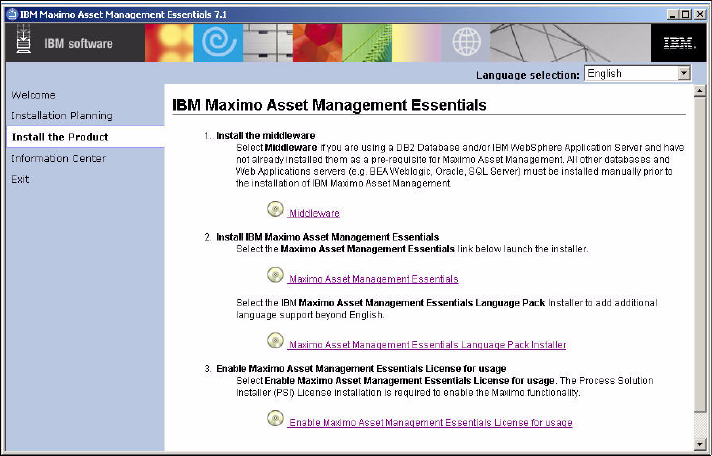This screenshot has width=712, height=456.
Task: Click the 'Install the middleware' heading
Action: coord(266,135)
